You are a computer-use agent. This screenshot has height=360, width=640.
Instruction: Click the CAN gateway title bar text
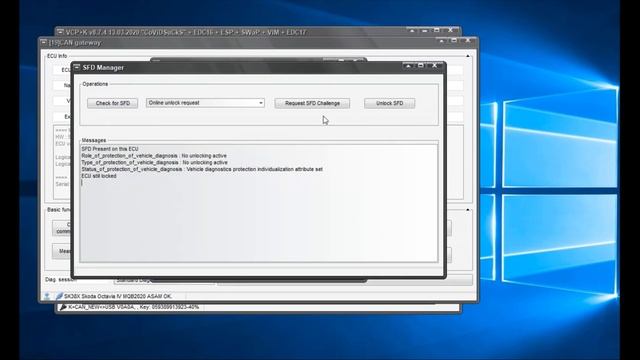pos(75,42)
